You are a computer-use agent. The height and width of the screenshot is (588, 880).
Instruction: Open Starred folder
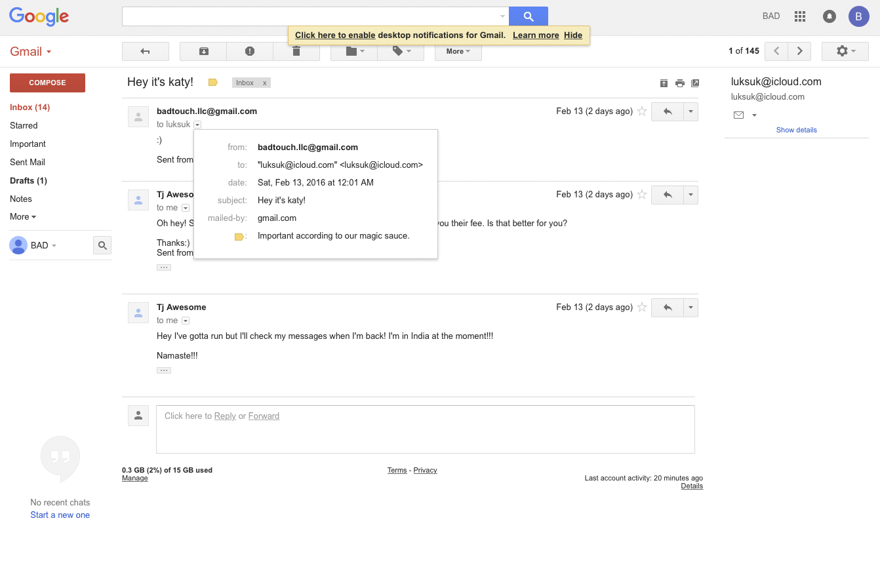coord(24,126)
